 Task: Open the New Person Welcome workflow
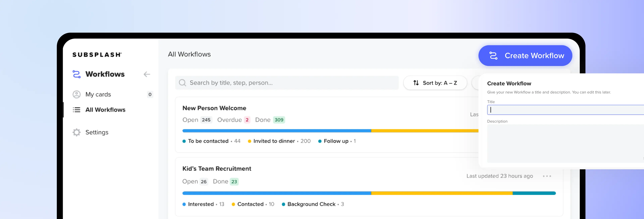click(x=214, y=108)
